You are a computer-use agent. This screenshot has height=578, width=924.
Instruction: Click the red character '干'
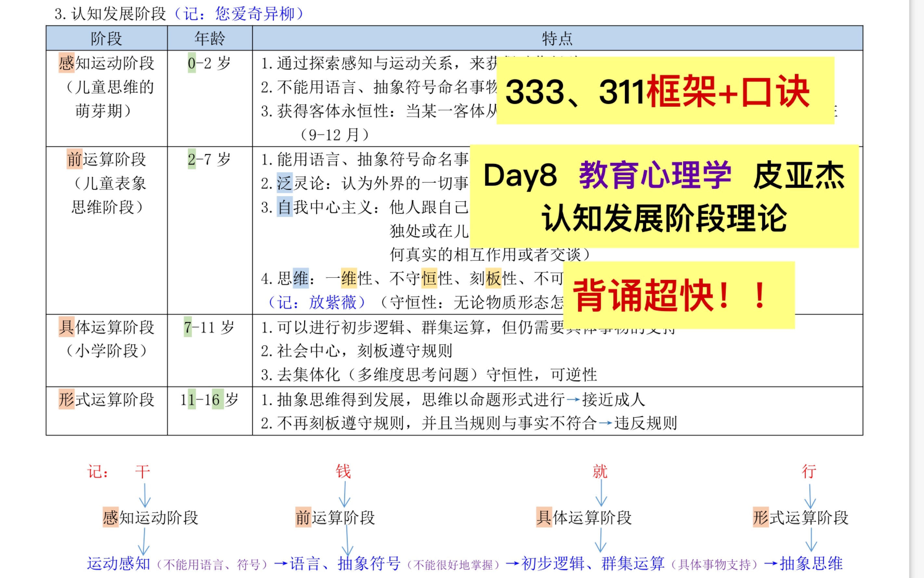click(143, 472)
